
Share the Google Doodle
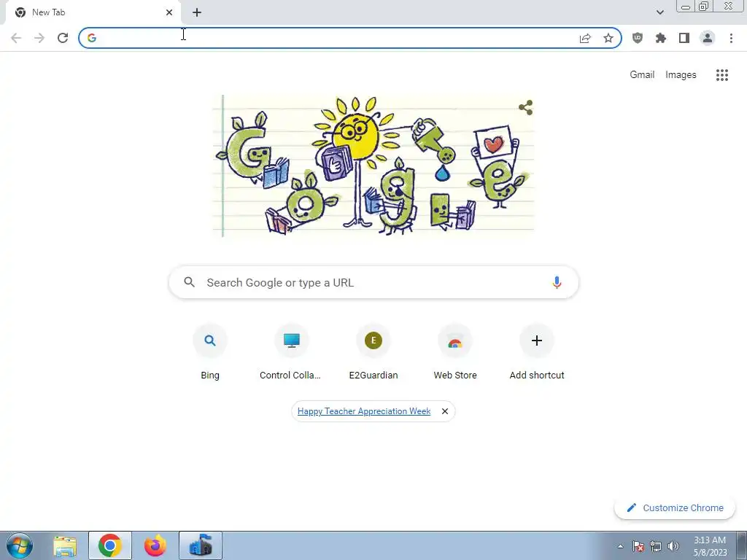pos(525,108)
